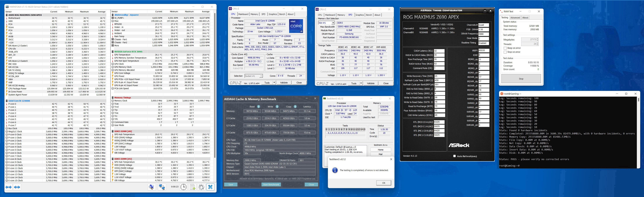The height and width of the screenshot is (197, 644).
Task: Click the Stop button in RAM Test
Action: pyautogui.click(x=521, y=79)
